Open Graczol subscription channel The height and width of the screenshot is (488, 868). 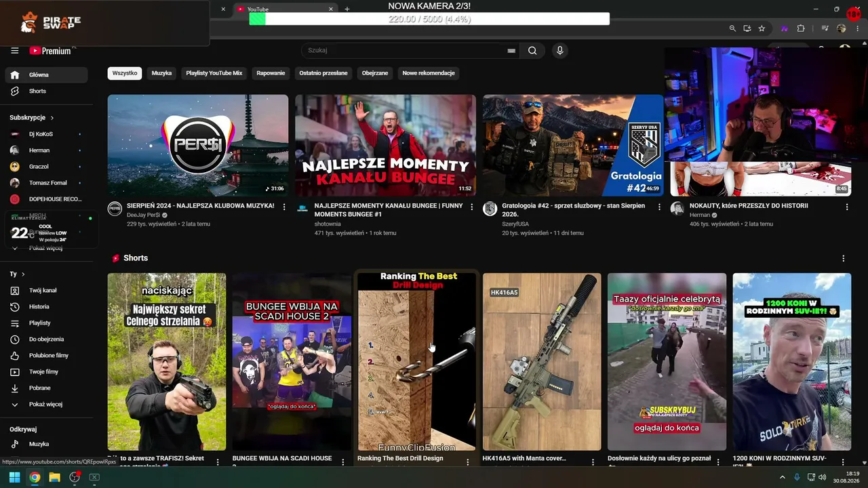[x=46, y=167]
